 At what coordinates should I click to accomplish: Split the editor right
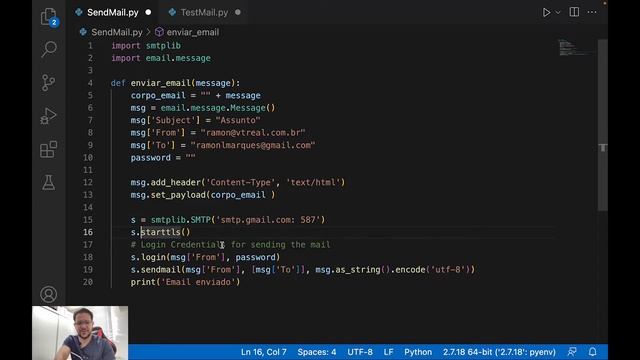574,12
